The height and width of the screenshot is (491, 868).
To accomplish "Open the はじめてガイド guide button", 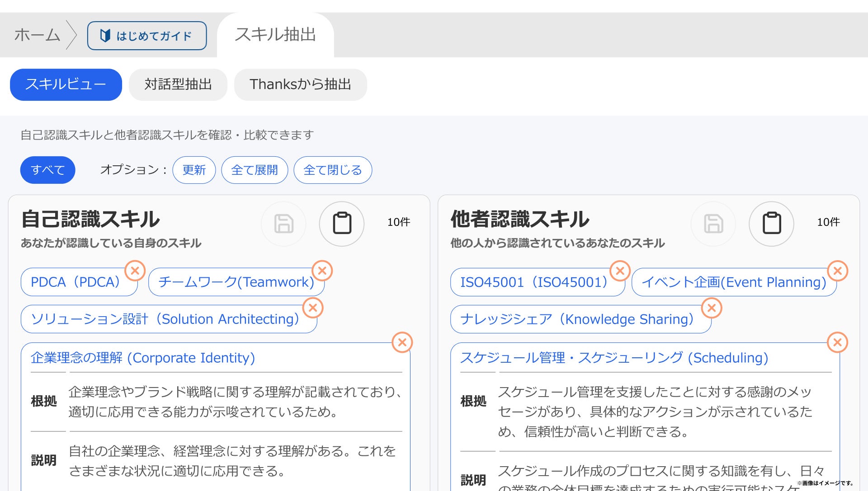I will [x=147, y=36].
